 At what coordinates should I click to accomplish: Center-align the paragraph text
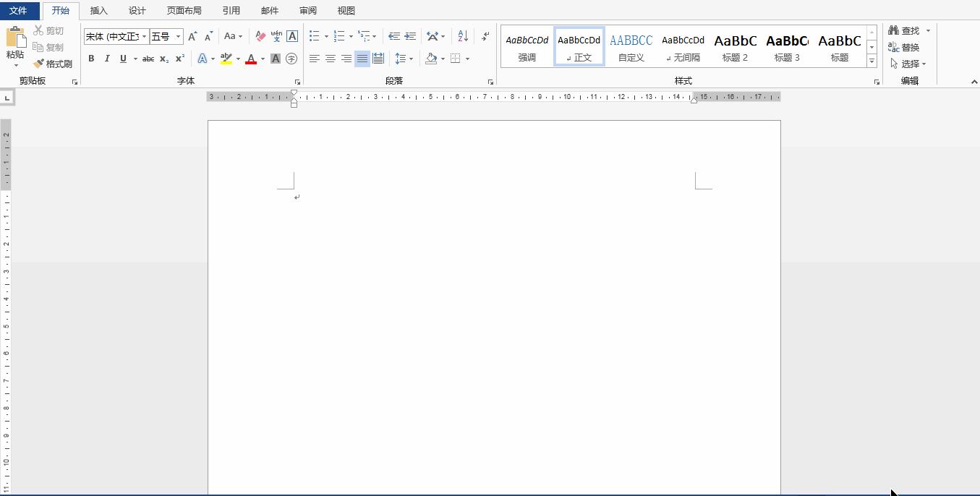[x=330, y=59]
